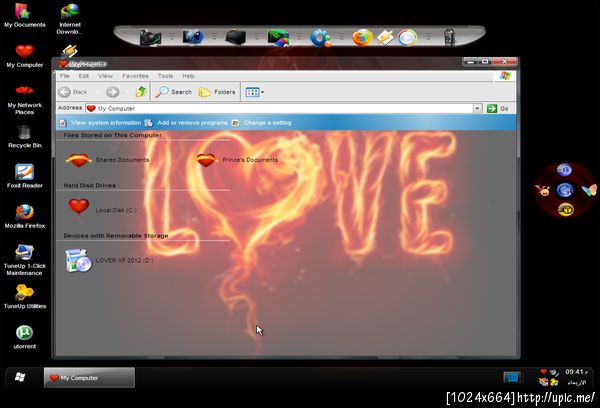Click the Windows Start button
600x408 pixels.
20,377
